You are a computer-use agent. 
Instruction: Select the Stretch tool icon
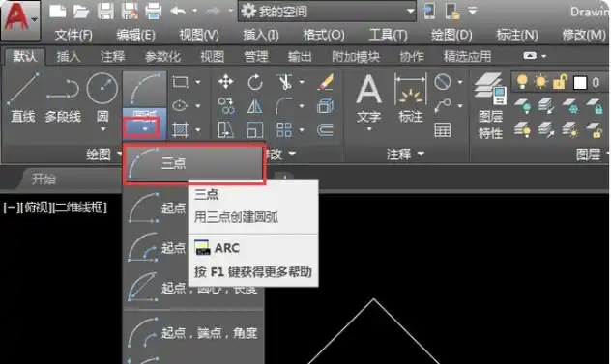click(225, 130)
